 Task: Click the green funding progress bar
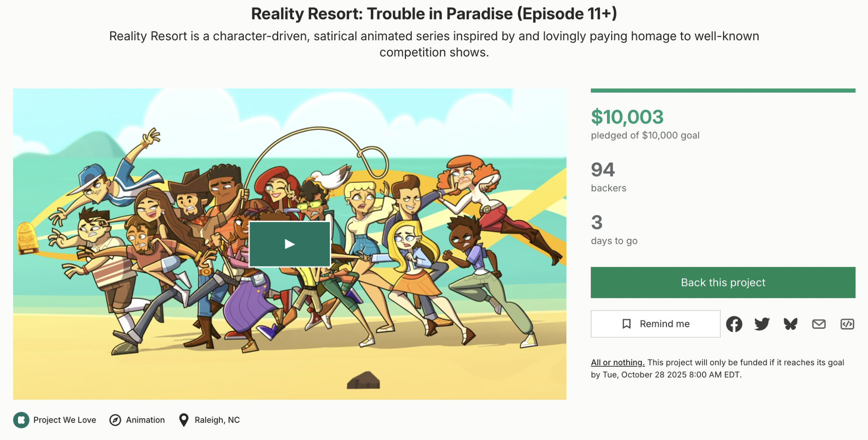click(723, 91)
